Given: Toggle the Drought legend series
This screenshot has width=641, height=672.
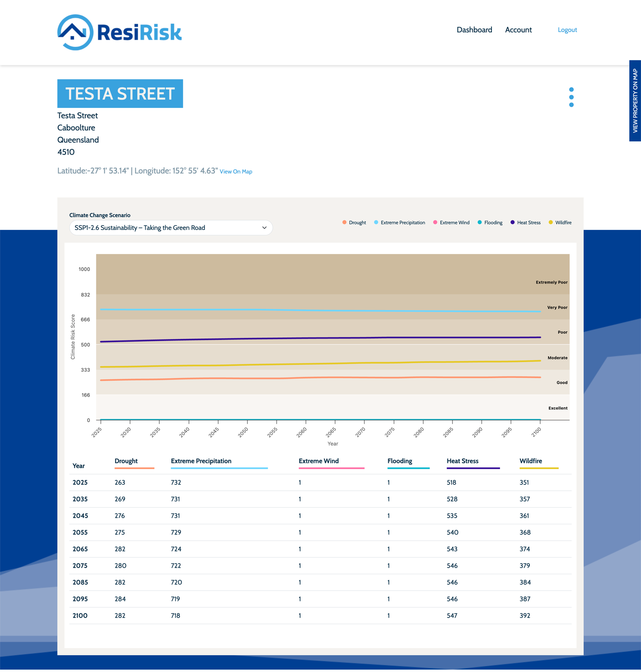Looking at the screenshot, I should (354, 223).
